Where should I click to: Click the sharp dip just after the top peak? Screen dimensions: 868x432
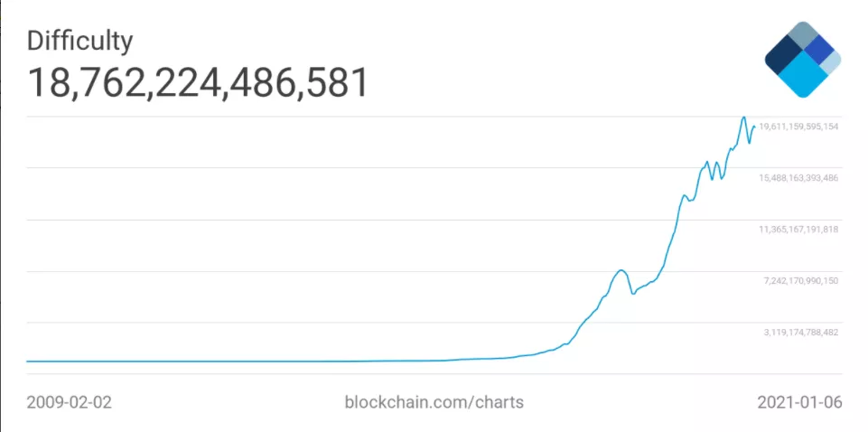[x=749, y=143]
